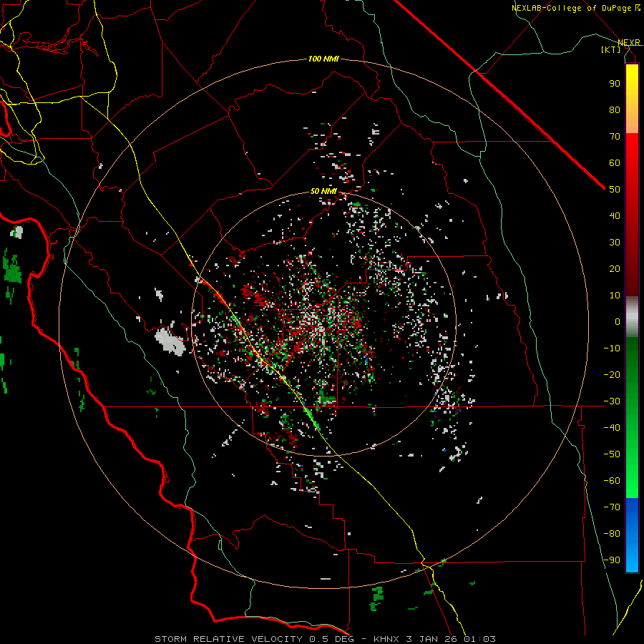The image size is (644, 644).
Task: Click the 100 NMI range ring label
Action: point(323,59)
